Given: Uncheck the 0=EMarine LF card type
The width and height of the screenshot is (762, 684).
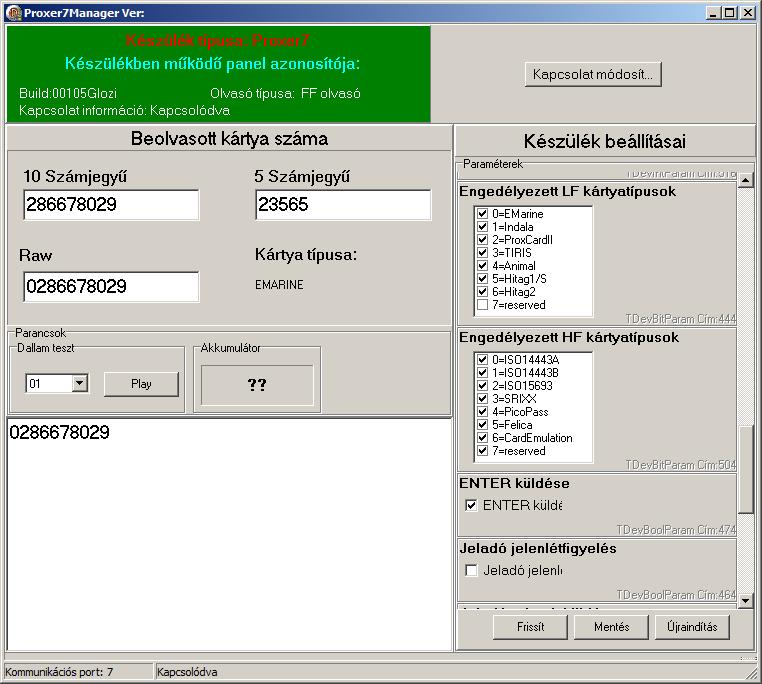Looking at the screenshot, I should tap(482, 213).
